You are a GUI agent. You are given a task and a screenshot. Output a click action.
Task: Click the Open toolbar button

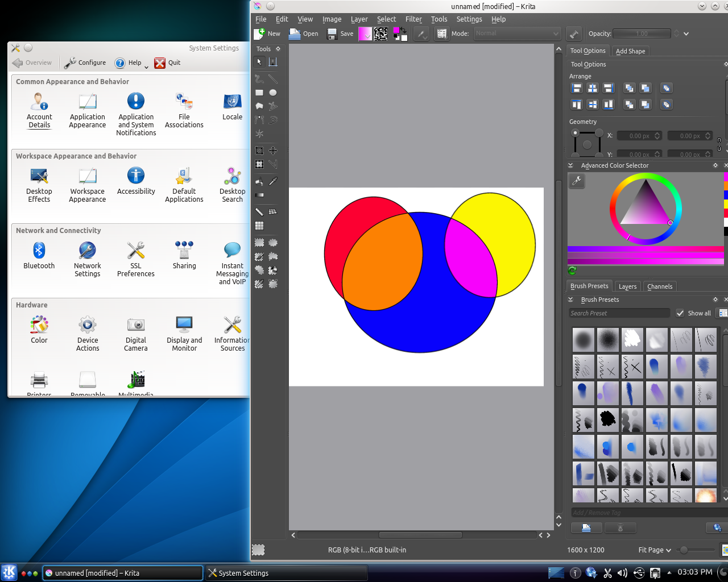point(304,34)
